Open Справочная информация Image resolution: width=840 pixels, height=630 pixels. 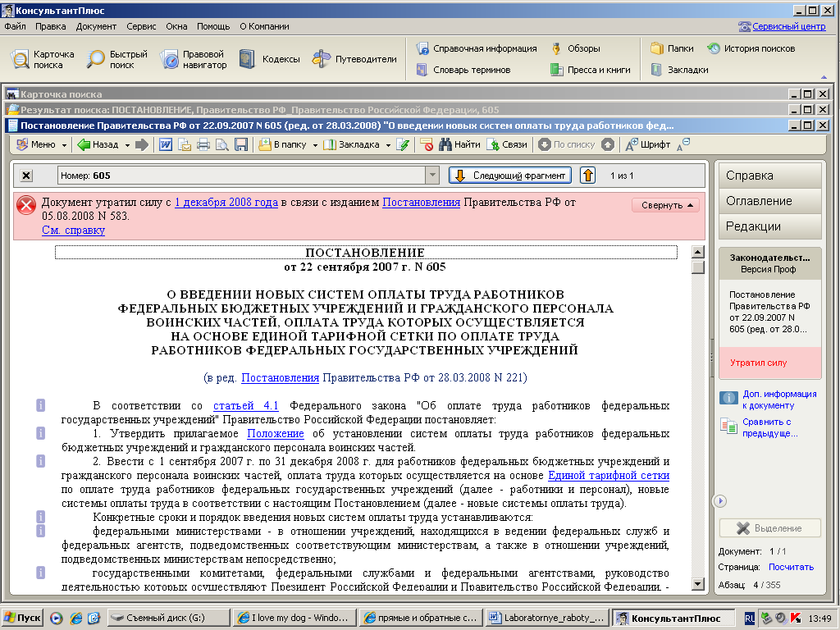(x=477, y=48)
